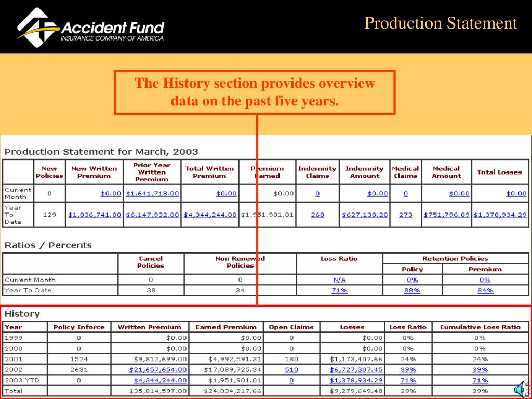Screen dimensions: 532x399
Task: Open Current Month Indemnity Amount $0.00 link
Action: pyautogui.click(x=377, y=194)
